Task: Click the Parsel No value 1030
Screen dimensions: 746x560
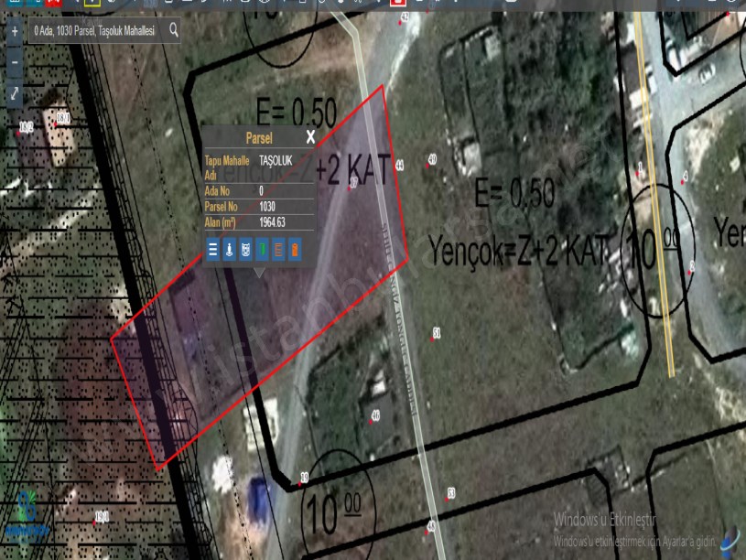Action: coord(267,207)
